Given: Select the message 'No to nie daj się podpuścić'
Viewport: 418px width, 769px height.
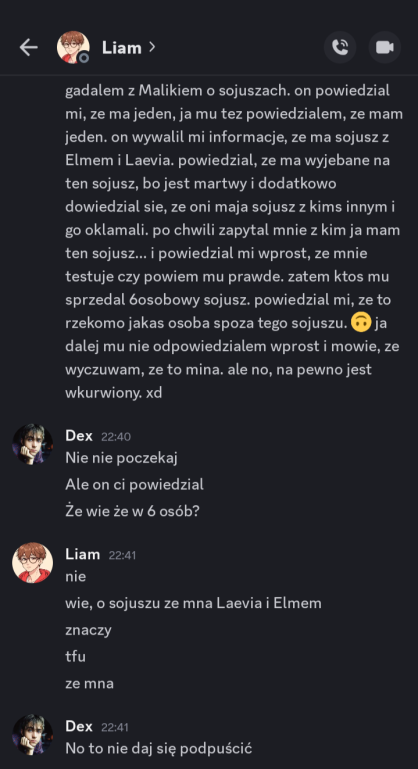Looking at the screenshot, I should click(158, 748).
